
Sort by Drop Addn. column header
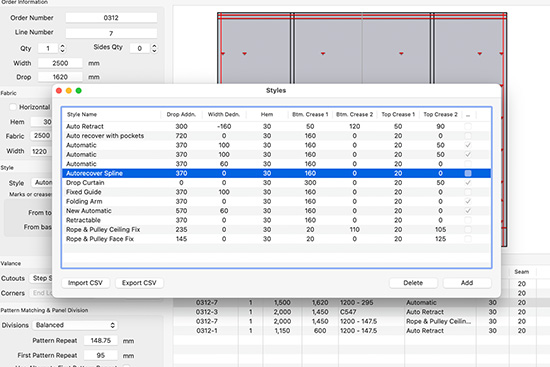click(x=181, y=114)
